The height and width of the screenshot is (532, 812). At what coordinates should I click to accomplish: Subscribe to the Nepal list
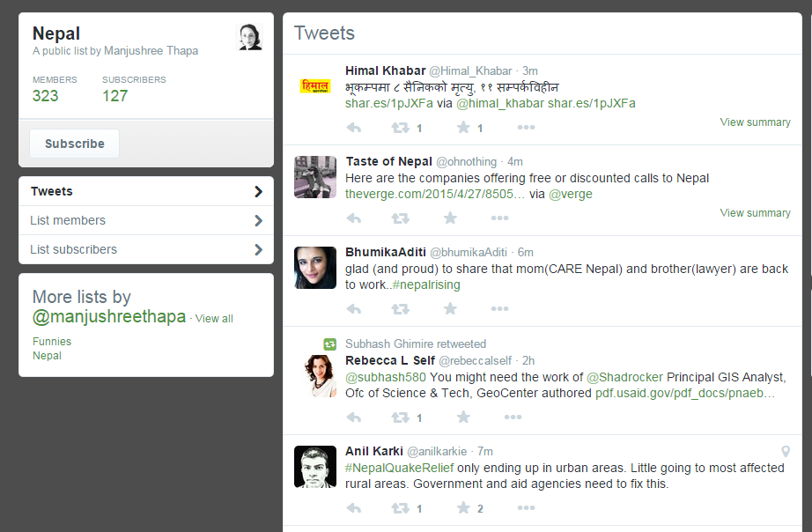(75, 144)
